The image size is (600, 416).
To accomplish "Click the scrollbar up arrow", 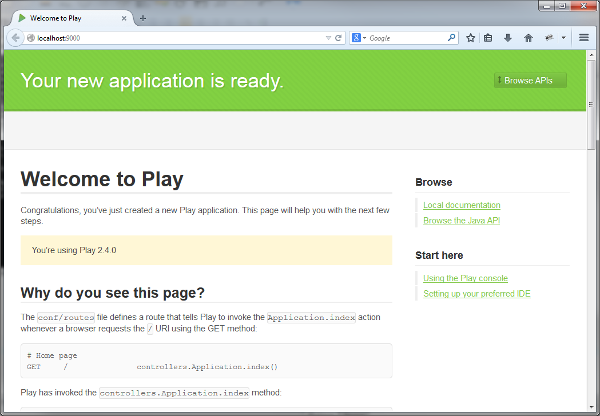I will pyautogui.click(x=591, y=55).
